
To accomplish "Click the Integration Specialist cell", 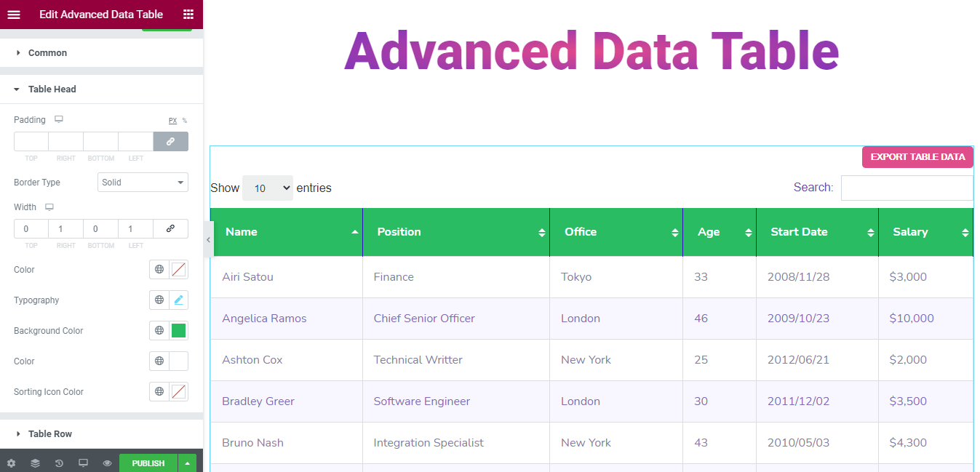I will (x=456, y=443).
